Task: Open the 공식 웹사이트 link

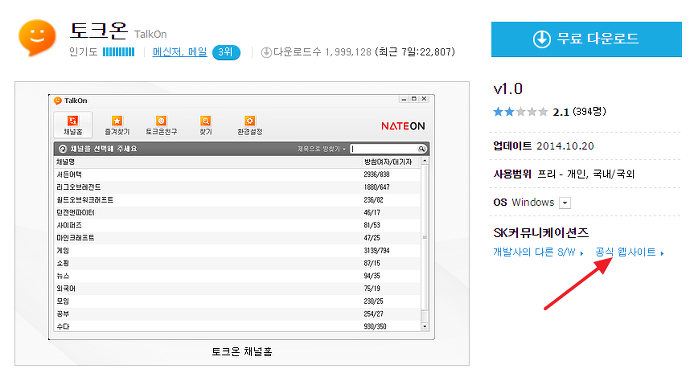Action: click(629, 252)
